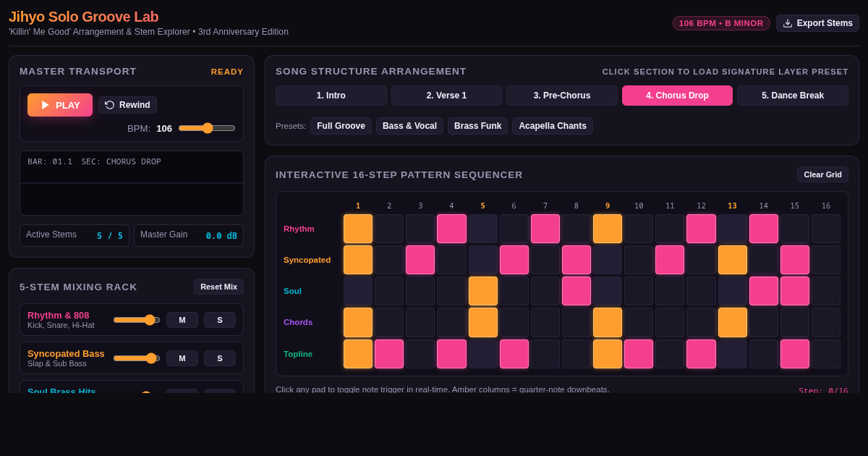Solo the Rhythm & 808 stem
This screenshot has height=456, width=868.
tap(220, 320)
